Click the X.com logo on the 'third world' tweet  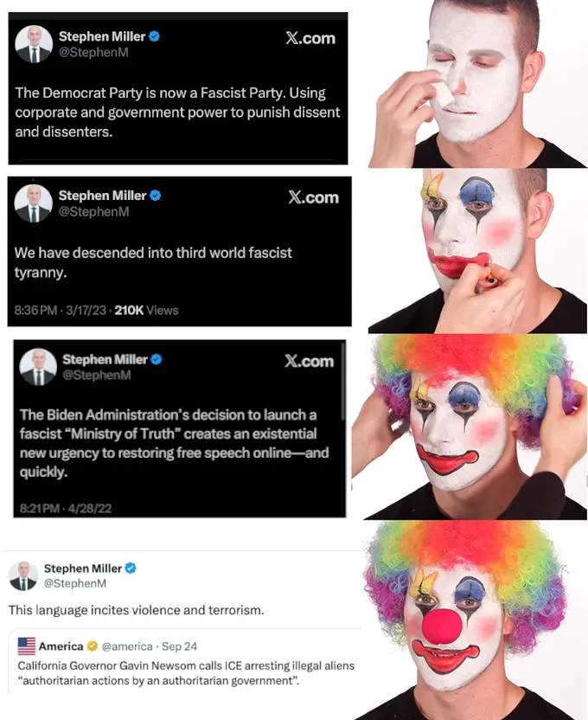coord(313,197)
